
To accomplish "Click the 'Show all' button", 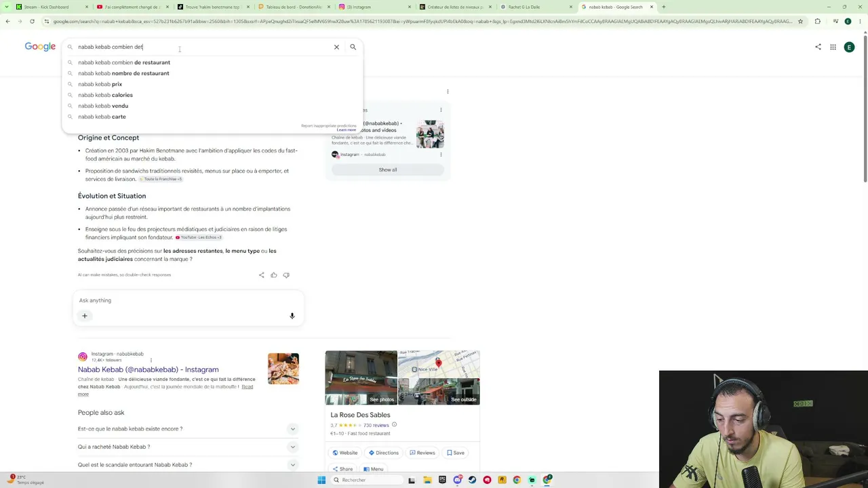I will point(388,169).
